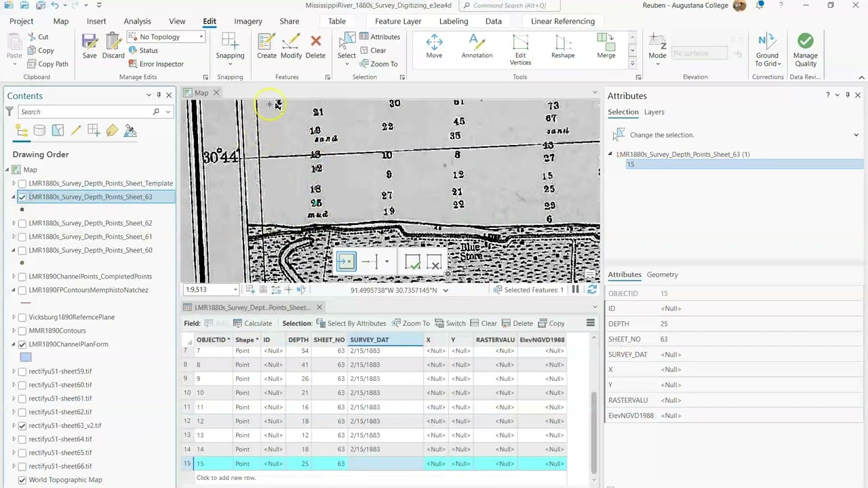This screenshot has height=488, width=868.
Task: Open the Imagery ribbon tab
Action: [248, 21]
